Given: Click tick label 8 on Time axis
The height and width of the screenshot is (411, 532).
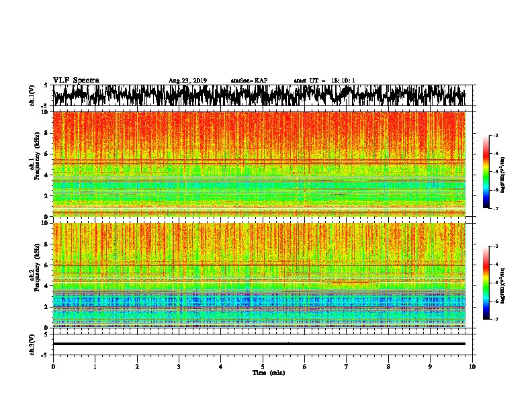Looking at the screenshot, I should [388, 367].
